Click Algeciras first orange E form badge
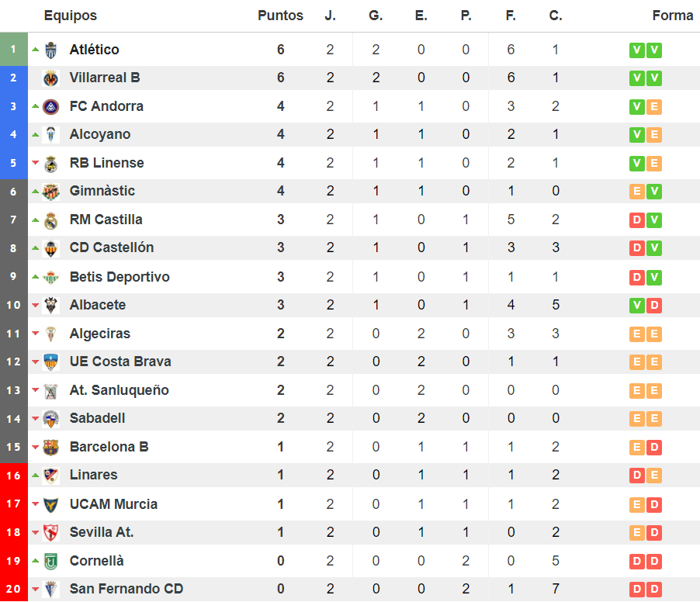The image size is (700, 602). tap(637, 334)
